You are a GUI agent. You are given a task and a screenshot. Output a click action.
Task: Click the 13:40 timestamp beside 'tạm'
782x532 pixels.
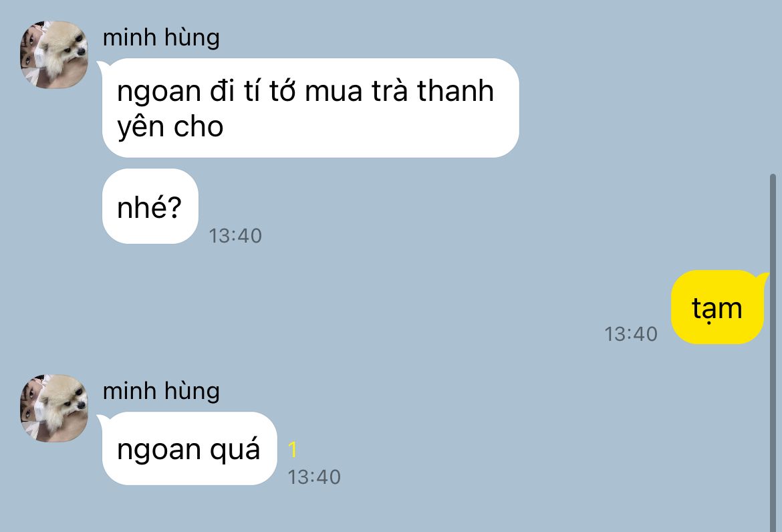[x=631, y=334]
